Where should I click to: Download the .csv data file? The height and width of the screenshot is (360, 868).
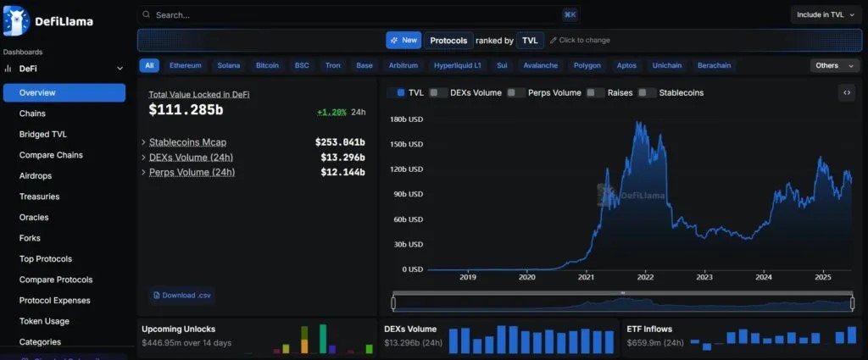(x=182, y=296)
